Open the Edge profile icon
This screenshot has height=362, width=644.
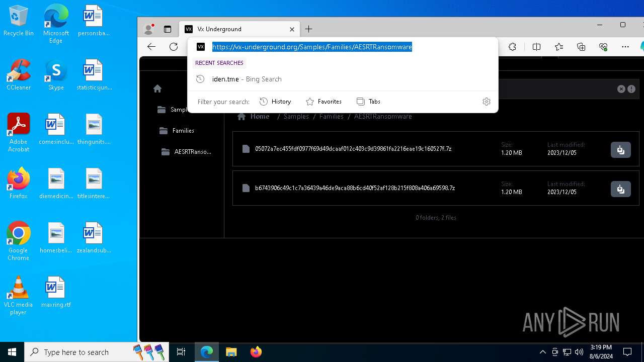tap(148, 29)
